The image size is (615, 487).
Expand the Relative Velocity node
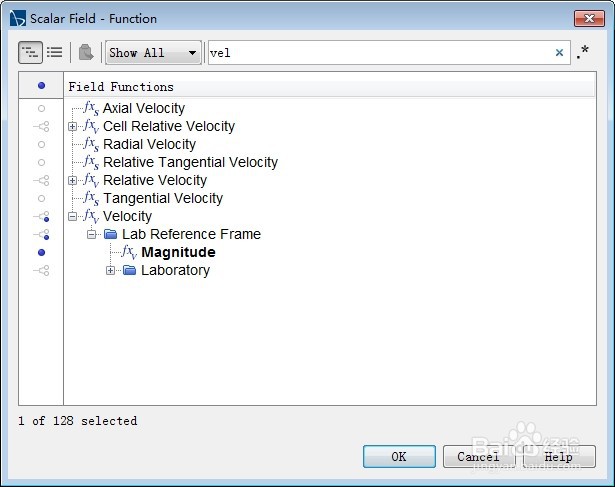[x=73, y=181]
